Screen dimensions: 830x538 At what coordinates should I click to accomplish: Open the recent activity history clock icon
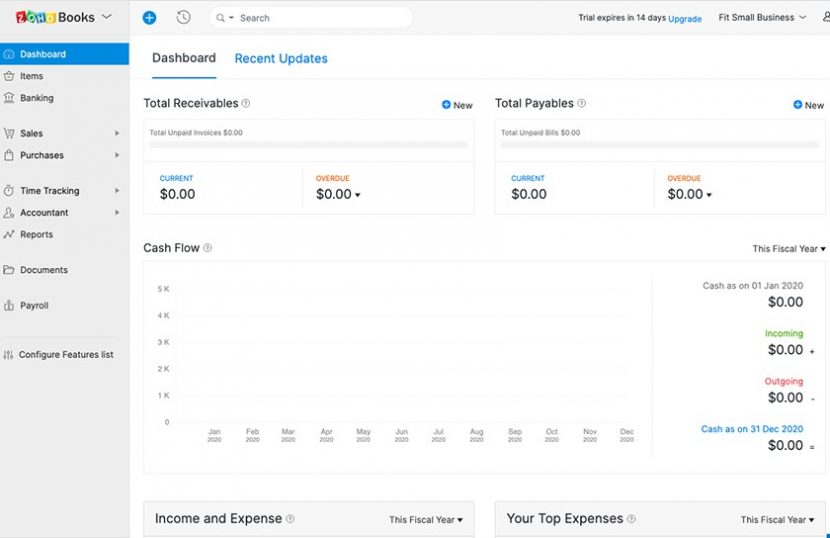[183, 17]
